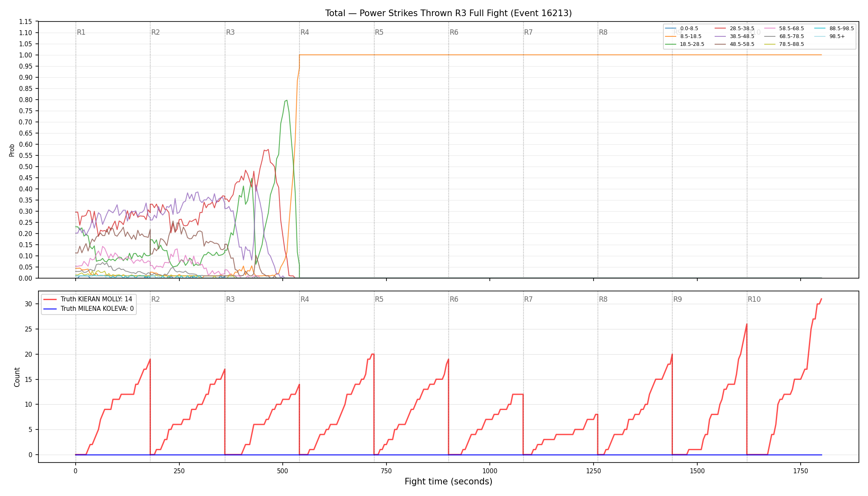
Task: Click the R10 round label in the count plot
Action: click(754, 299)
